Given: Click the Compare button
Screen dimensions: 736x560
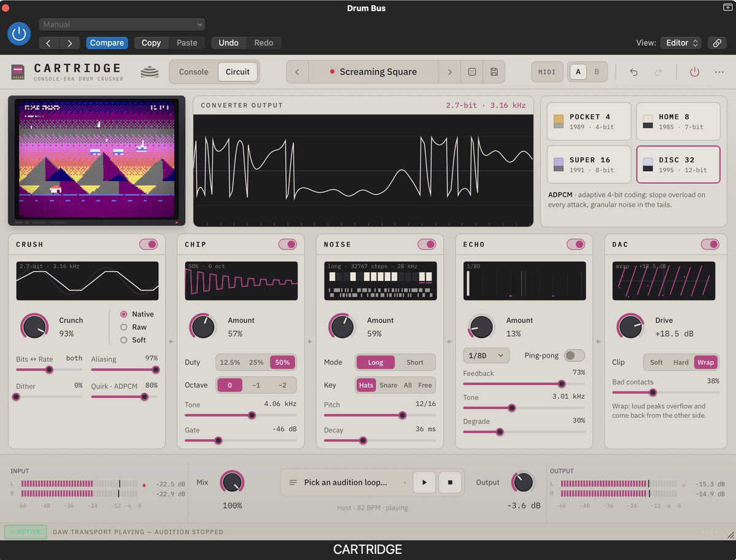Looking at the screenshot, I should 107,43.
